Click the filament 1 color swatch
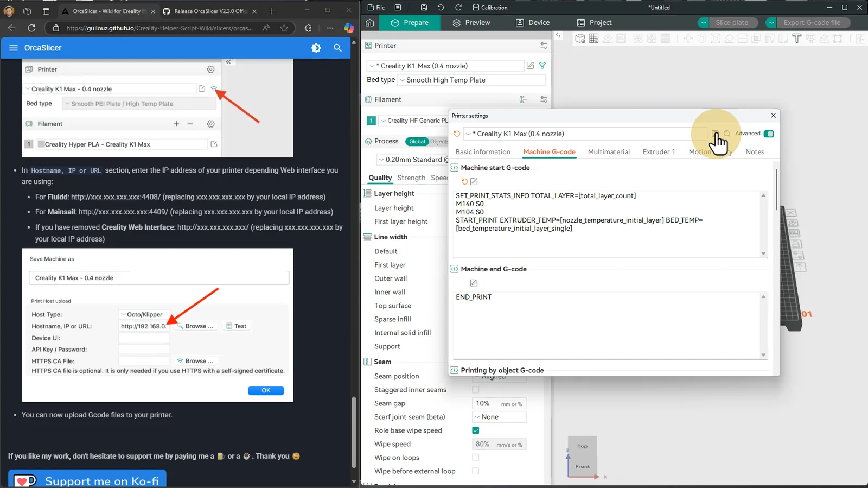The width and height of the screenshot is (868, 488). pos(371,121)
